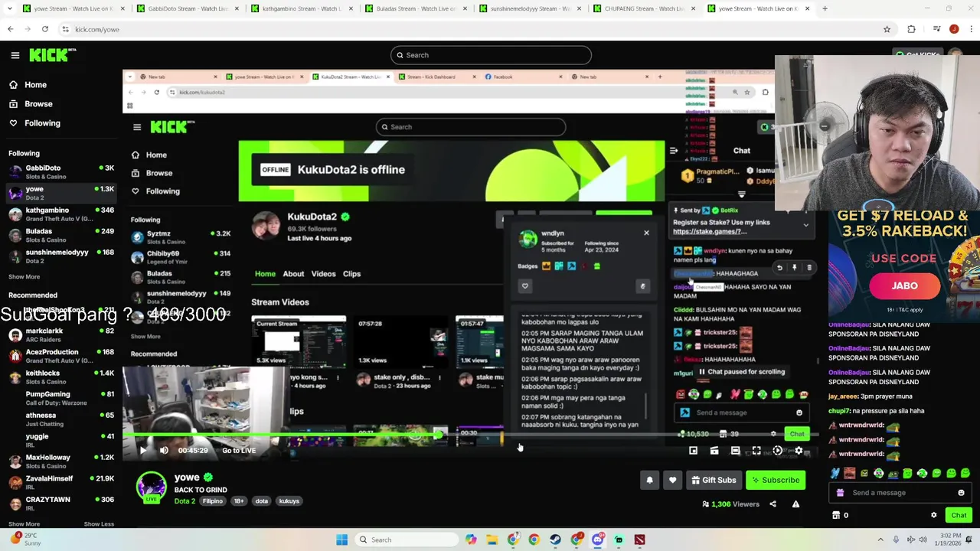Click the JABO promo code button
Image resolution: width=980 pixels, height=551 pixels.
pos(904,286)
